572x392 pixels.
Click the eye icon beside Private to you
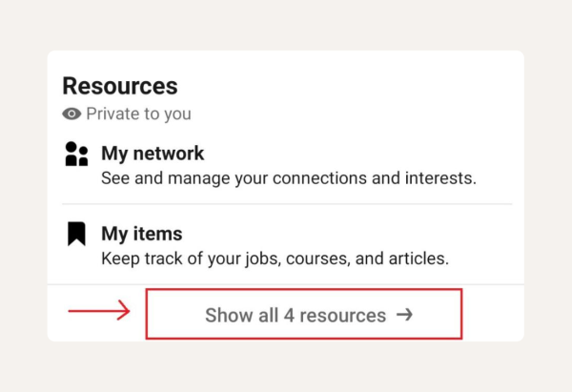click(x=71, y=114)
